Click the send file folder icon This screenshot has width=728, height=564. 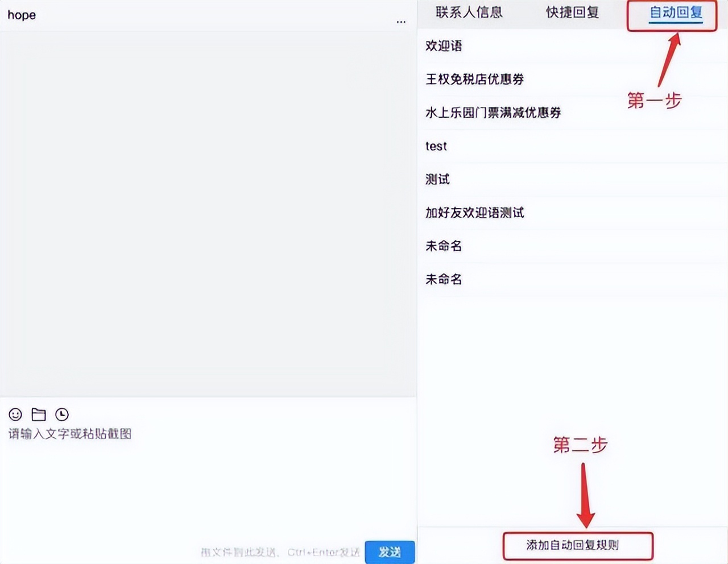click(39, 414)
